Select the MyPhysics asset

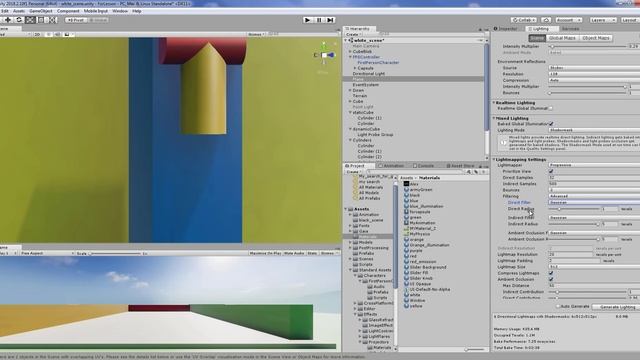tap(420, 234)
